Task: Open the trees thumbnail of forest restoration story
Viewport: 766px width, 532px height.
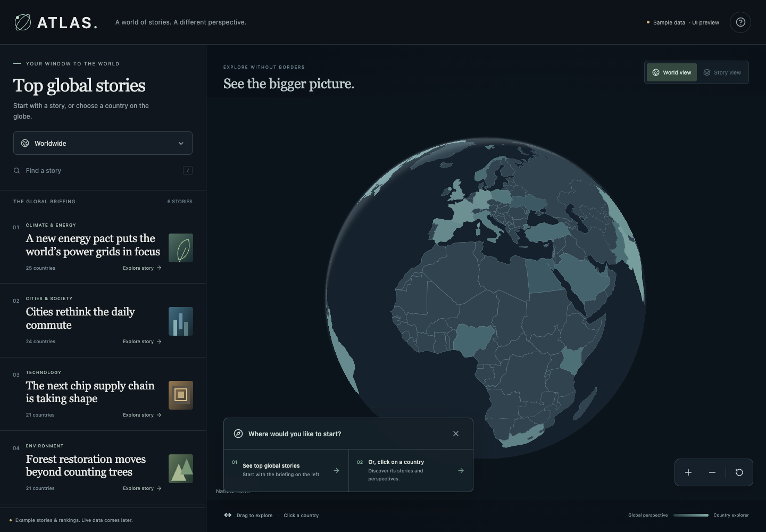Action: point(181,469)
